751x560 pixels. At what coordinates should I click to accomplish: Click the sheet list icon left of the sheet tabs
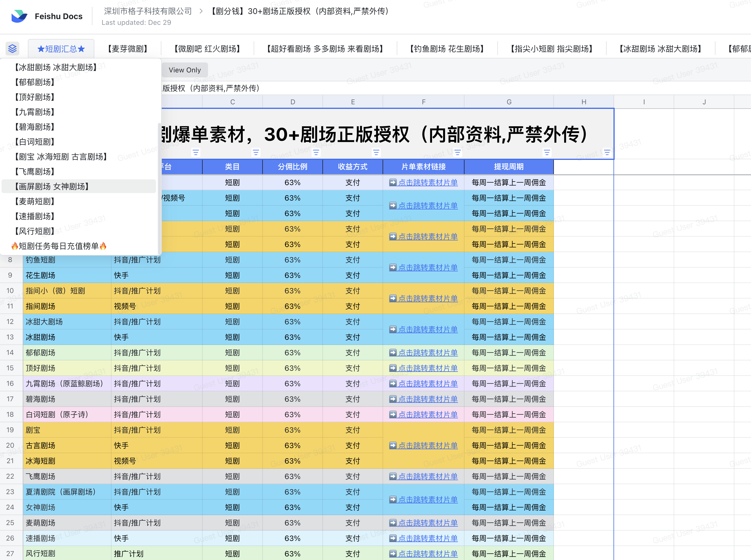pyautogui.click(x=12, y=49)
